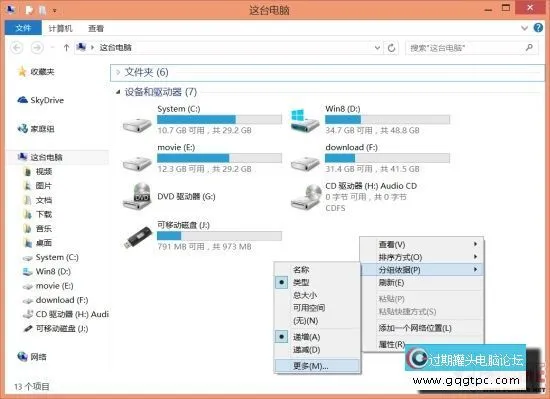Expand the ribbon with the chevron
Viewport: 550px width, 399px height.
pyautogui.click(x=524, y=28)
